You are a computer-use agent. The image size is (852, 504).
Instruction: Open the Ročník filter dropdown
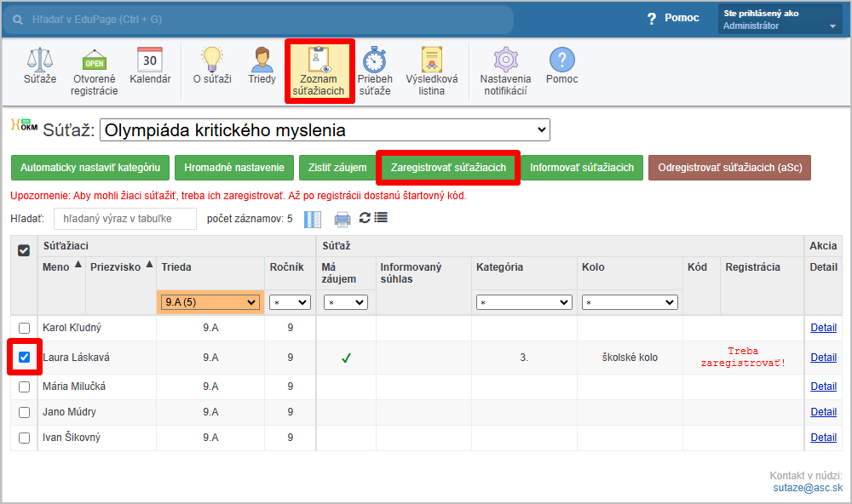point(291,302)
